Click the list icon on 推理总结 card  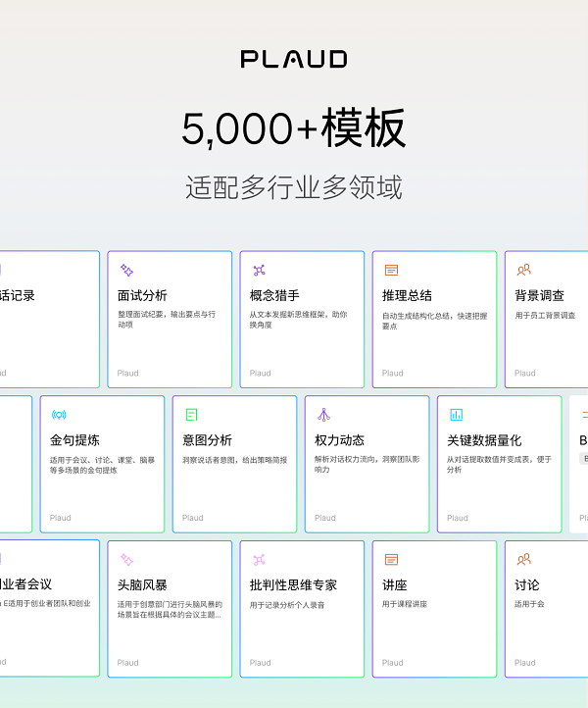pyautogui.click(x=391, y=270)
